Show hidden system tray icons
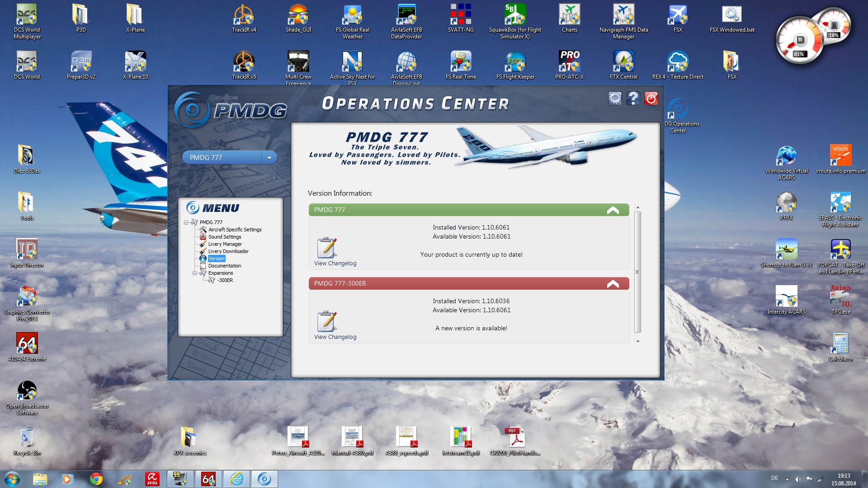The image size is (868, 488). point(787,479)
